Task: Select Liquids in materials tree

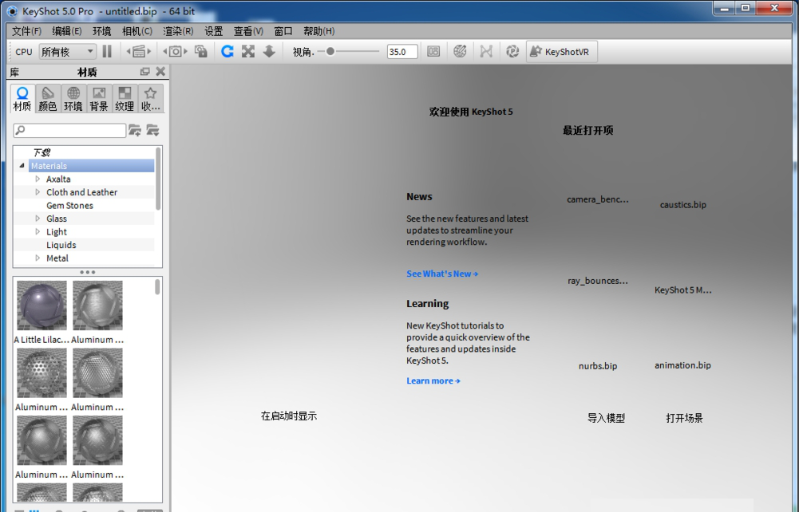Action: coord(61,245)
